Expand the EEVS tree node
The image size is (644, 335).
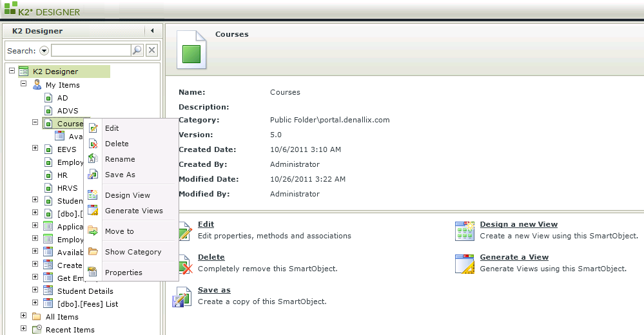35,148
